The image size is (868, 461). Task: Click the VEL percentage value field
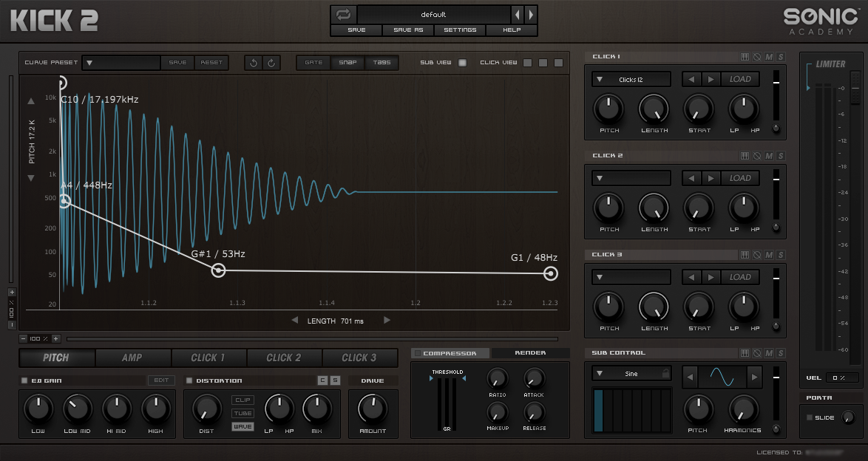click(842, 378)
